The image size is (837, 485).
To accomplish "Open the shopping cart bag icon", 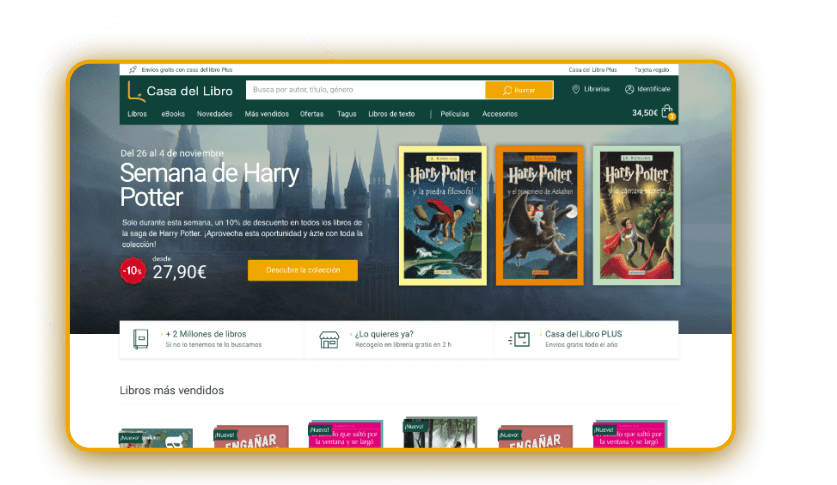I will [x=667, y=113].
